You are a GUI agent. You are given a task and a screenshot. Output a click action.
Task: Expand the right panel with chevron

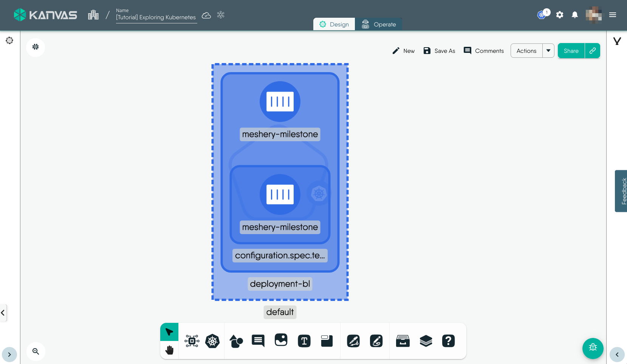pos(617,355)
